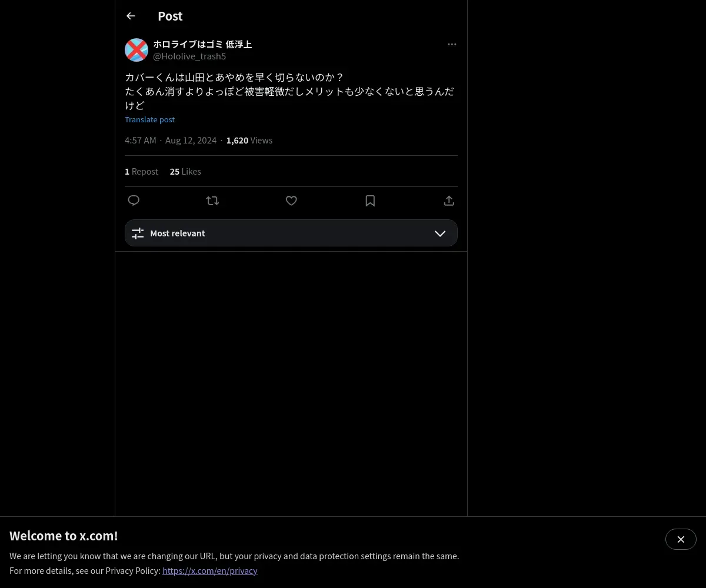View the 1 Repost list
706x588 pixels.
141,172
